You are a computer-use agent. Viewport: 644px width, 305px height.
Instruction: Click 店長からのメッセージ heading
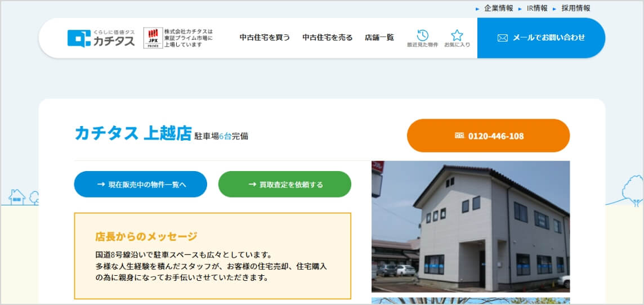pos(146,236)
